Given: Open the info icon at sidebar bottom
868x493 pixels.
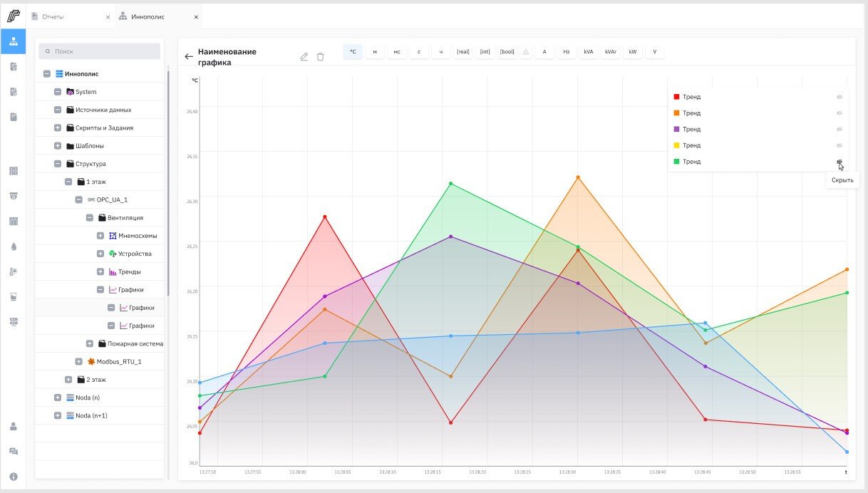Looking at the screenshot, I should click(13, 477).
